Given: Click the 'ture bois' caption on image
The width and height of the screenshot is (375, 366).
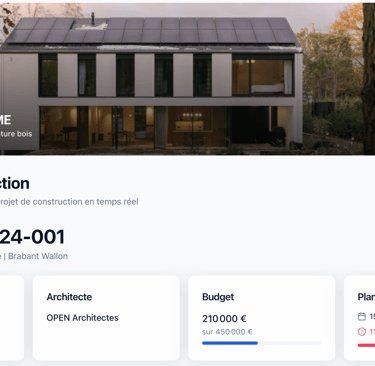Looking at the screenshot, I should pyautogui.click(x=16, y=134).
